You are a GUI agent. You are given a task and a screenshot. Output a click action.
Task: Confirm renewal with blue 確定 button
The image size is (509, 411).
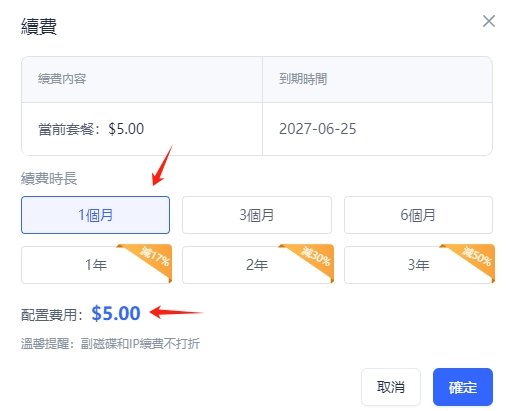click(463, 387)
